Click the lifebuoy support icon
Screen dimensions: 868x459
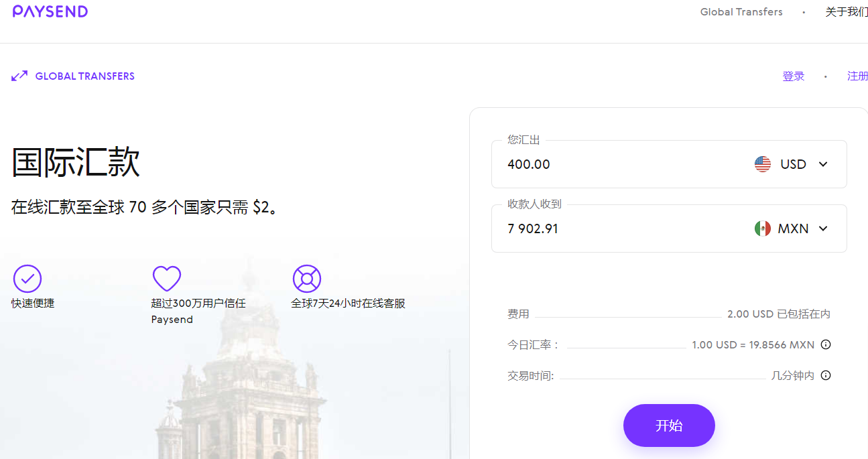coord(307,279)
